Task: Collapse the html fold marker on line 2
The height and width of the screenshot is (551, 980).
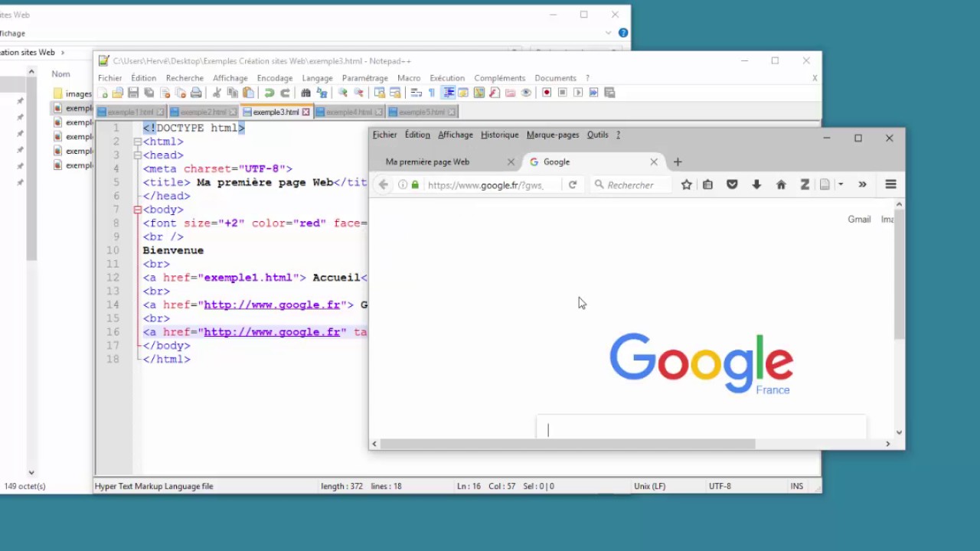Action: [x=138, y=142]
